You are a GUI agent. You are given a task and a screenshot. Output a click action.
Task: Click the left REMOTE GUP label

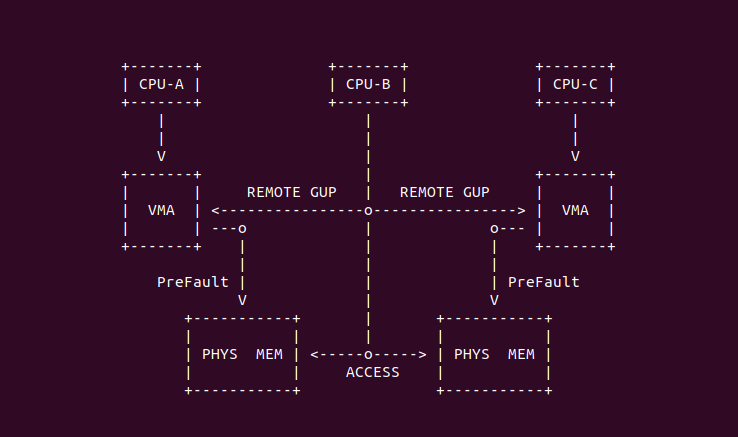[x=291, y=192]
